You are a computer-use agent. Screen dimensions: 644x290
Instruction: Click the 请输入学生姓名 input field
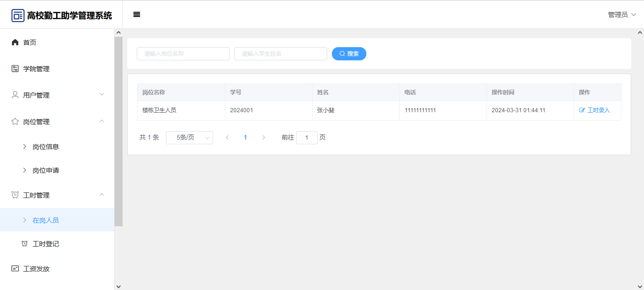pyautogui.click(x=281, y=54)
